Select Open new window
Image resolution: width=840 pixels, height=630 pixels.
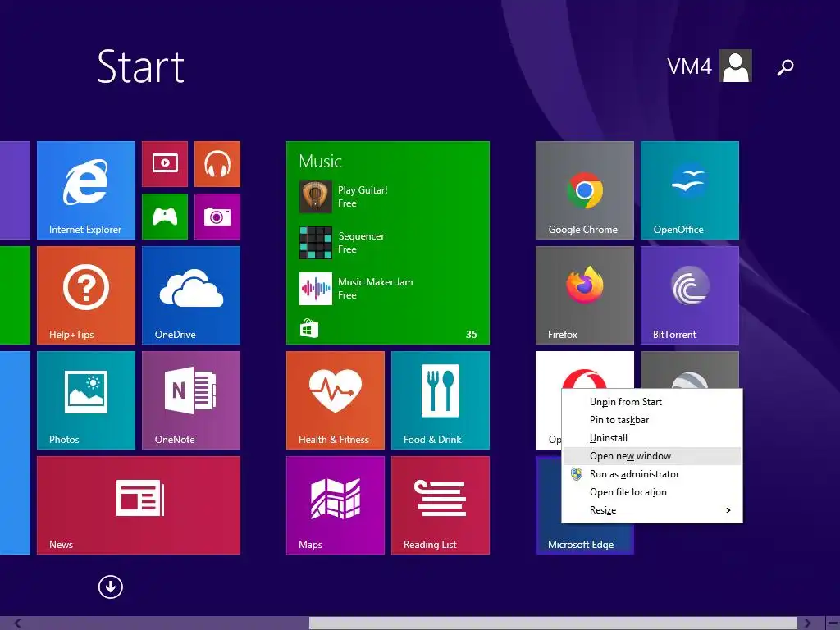tap(652, 456)
